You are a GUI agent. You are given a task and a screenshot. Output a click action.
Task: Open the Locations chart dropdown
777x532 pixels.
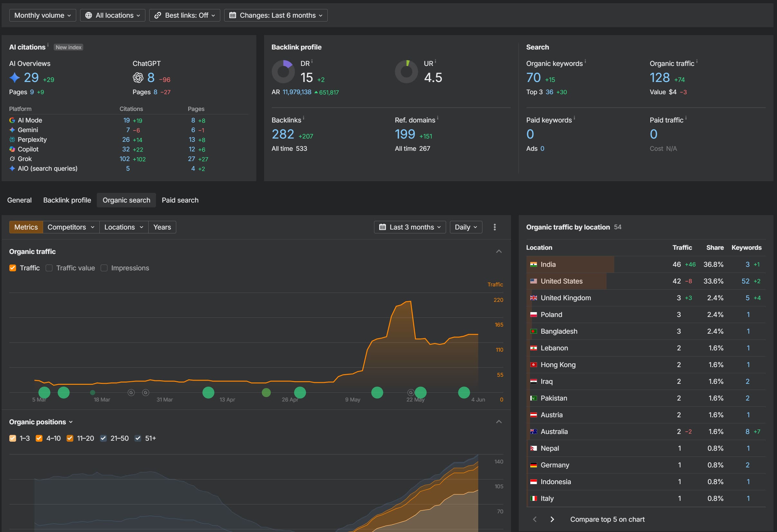pyautogui.click(x=124, y=227)
